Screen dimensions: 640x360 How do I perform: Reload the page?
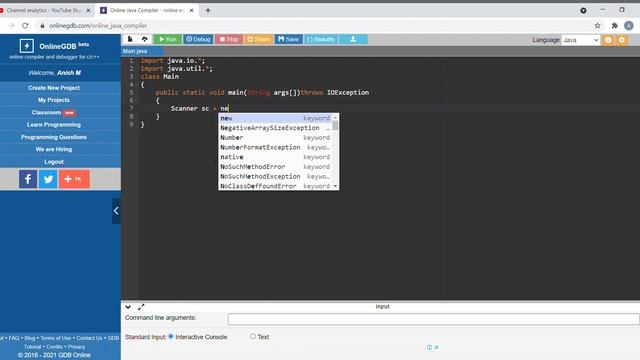click(25, 26)
